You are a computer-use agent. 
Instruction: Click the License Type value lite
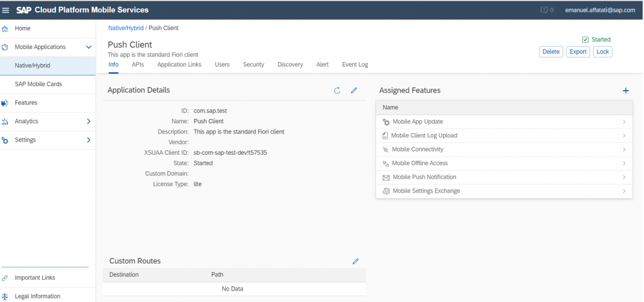[x=197, y=184]
